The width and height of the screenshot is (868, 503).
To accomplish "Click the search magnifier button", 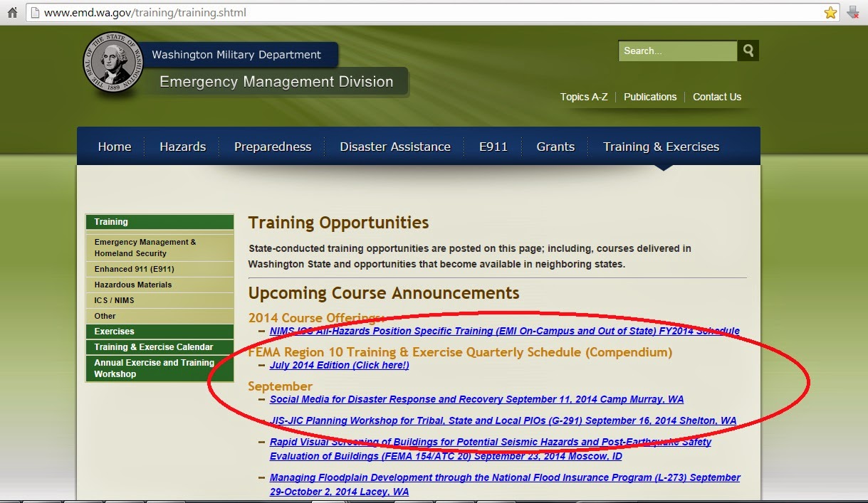I will point(748,51).
